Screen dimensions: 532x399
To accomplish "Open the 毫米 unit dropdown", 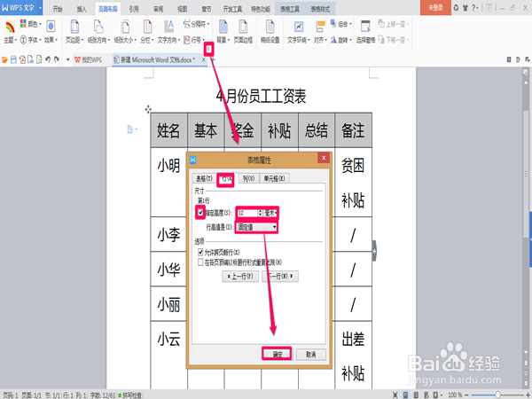I will coord(270,213).
